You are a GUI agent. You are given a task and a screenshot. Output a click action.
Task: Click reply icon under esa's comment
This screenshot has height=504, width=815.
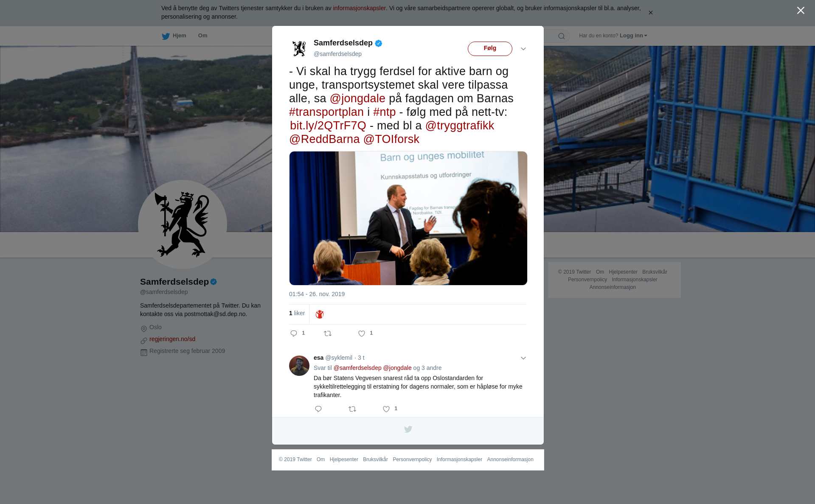click(318, 409)
